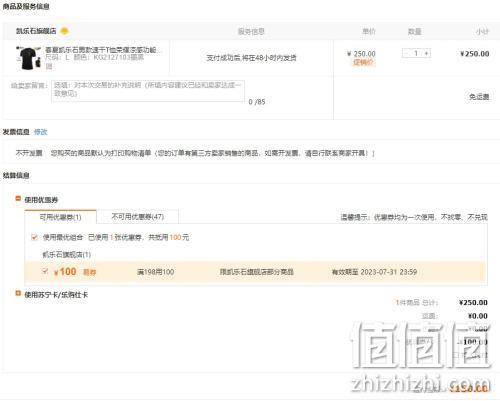Click the 促销价 promotion price tag
Image resolution: width=500 pixels, height=401 pixels.
[x=363, y=62]
